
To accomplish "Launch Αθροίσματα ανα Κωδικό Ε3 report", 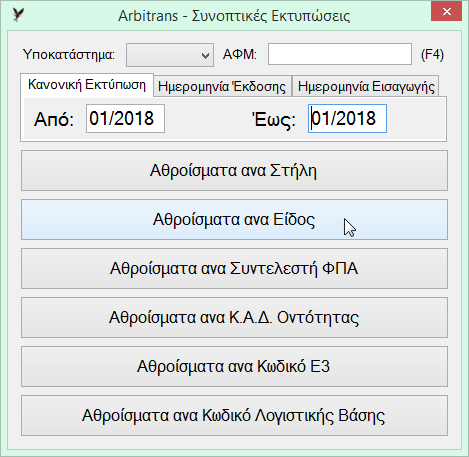I will [x=234, y=367].
